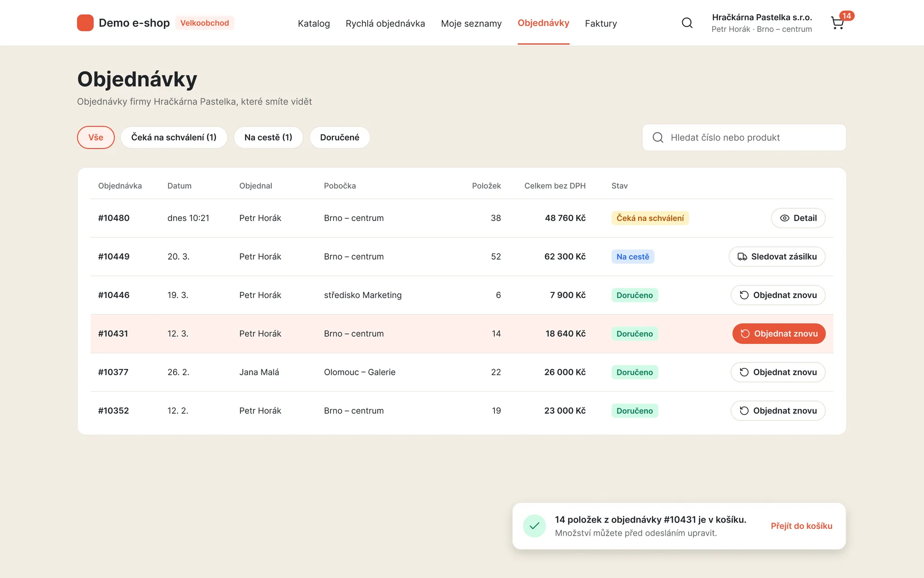Filter by Čeká na schválení (1)
Viewport: 924px width, 578px height.
[x=174, y=137]
